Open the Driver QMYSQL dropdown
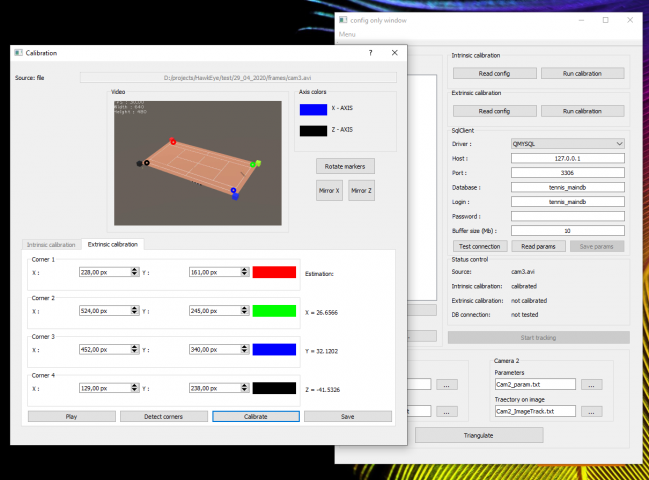 coord(568,144)
